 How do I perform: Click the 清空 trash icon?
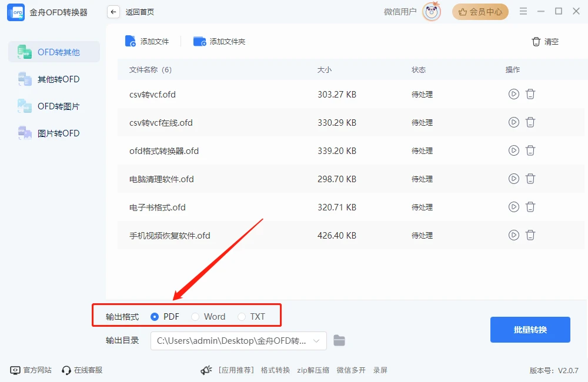click(536, 42)
